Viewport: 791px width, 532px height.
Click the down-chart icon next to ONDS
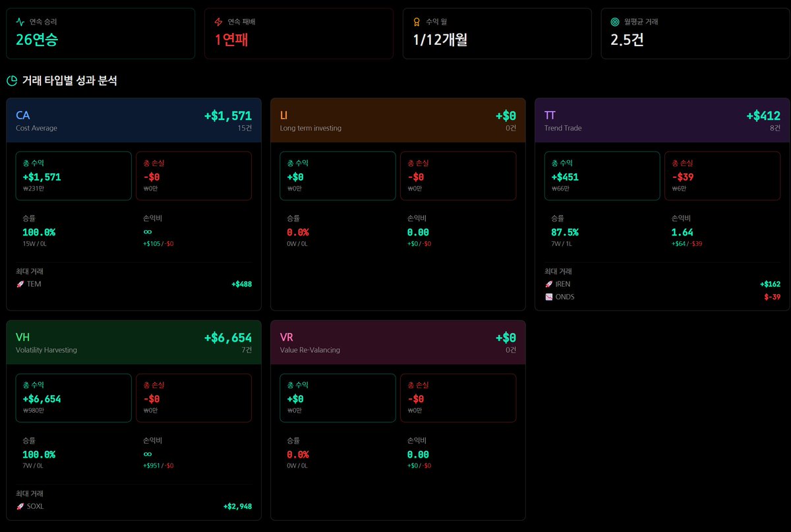point(548,297)
